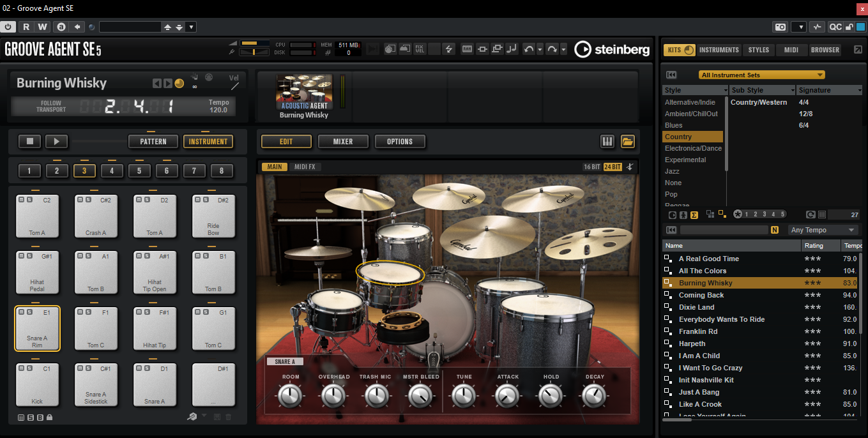Viewport: 868px width, 438px height.
Task: Click the undo arrow icon
Action: (x=529, y=49)
